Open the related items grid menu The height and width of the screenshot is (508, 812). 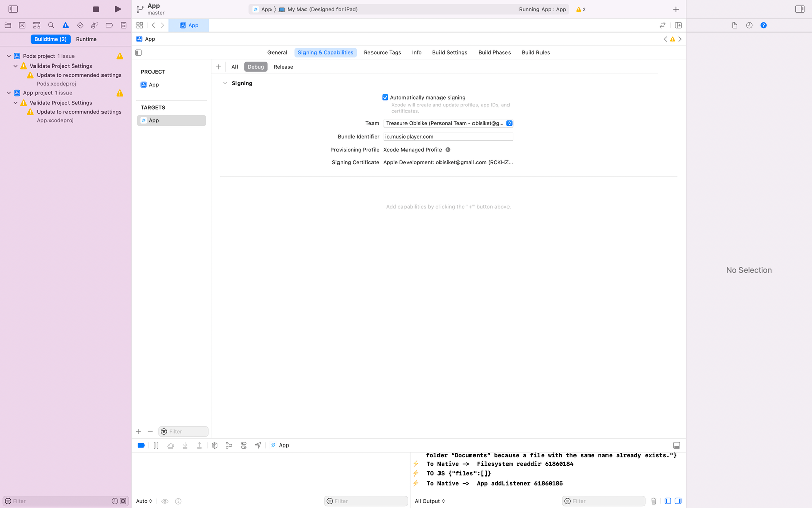pyautogui.click(x=140, y=25)
